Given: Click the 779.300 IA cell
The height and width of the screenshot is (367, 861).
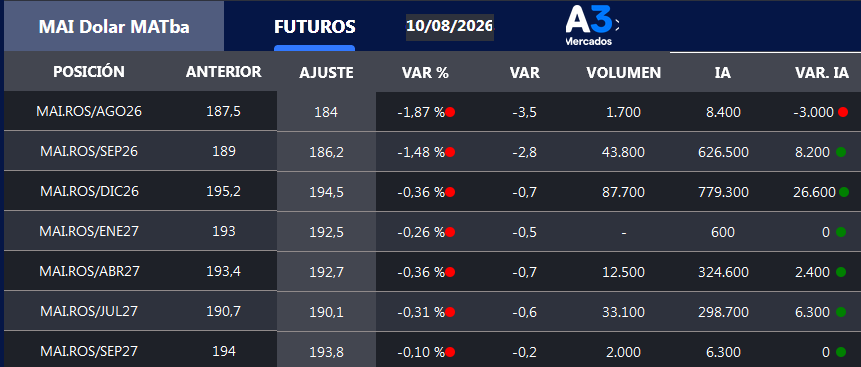Looking at the screenshot, I should click(x=723, y=192).
